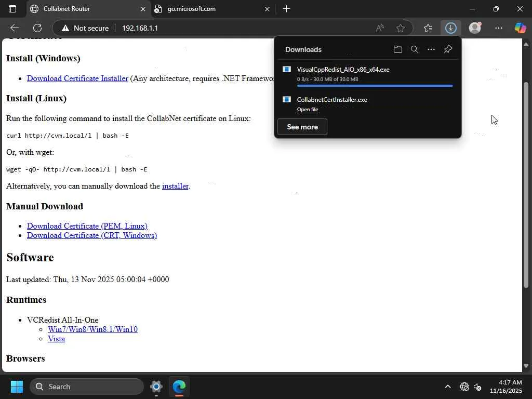
Task: Toggle the Downloads toolbar button
Action: (450, 28)
